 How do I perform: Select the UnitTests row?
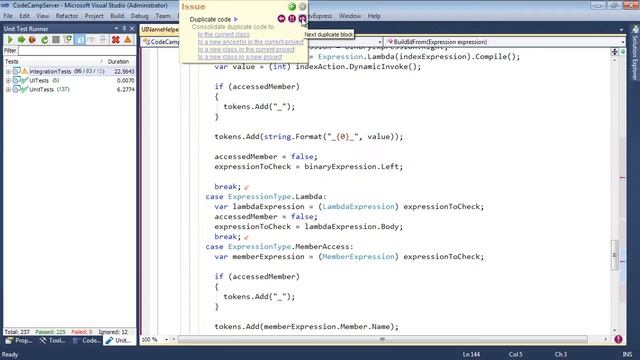(69, 89)
